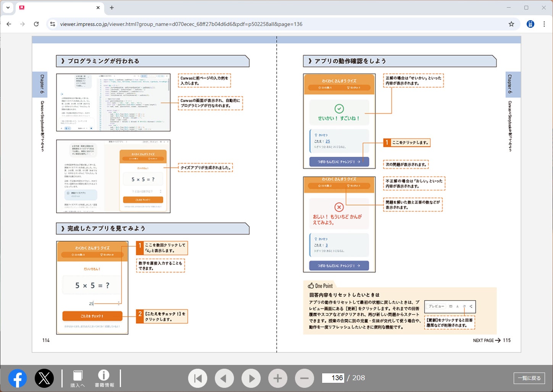553x392 pixels.
Task: Click the address bar URL
Action: pos(181,24)
